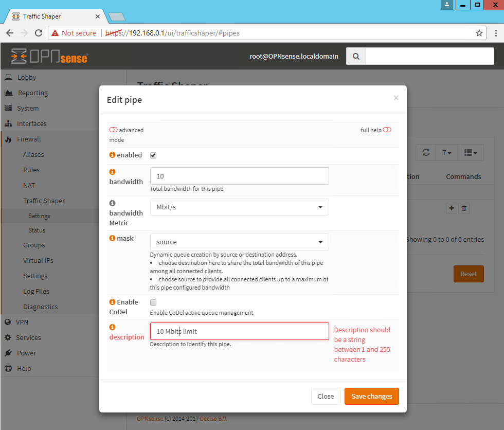Click the Enable CoDel info icon
Image resolution: width=504 pixels, height=430 pixels.
tap(112, 302)
